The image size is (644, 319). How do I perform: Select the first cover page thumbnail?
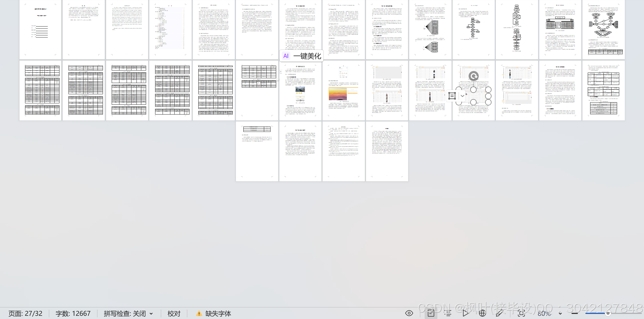coord(40,29)
